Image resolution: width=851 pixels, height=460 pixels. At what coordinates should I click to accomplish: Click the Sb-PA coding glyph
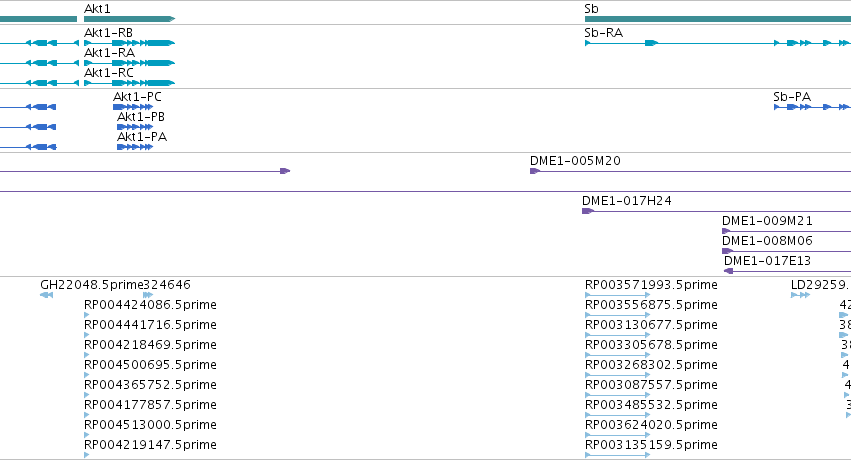812,107
